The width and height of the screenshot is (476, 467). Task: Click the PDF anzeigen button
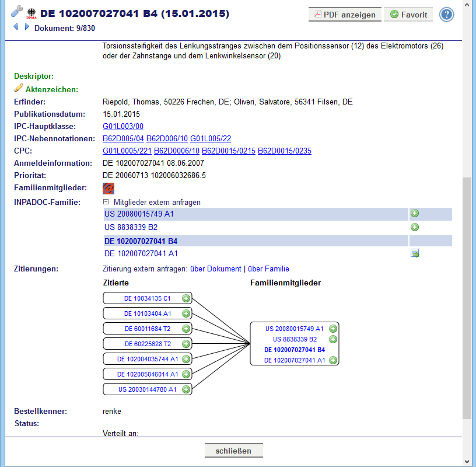345,15
